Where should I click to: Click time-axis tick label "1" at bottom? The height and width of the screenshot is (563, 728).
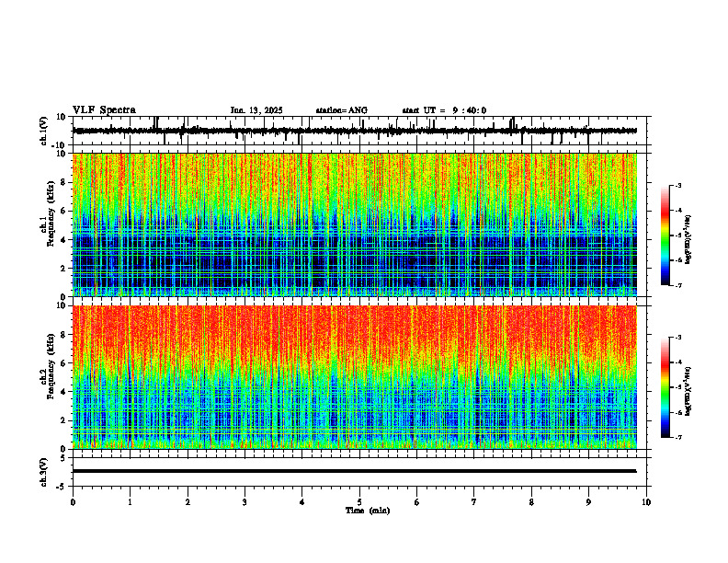[130, 502]
